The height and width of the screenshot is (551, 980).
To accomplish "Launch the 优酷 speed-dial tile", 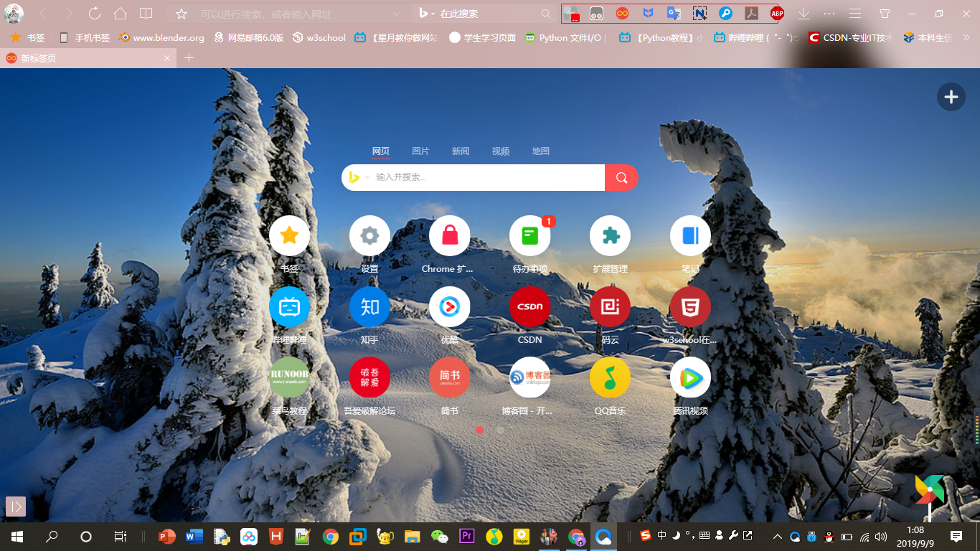I will (x=450, y=307).
